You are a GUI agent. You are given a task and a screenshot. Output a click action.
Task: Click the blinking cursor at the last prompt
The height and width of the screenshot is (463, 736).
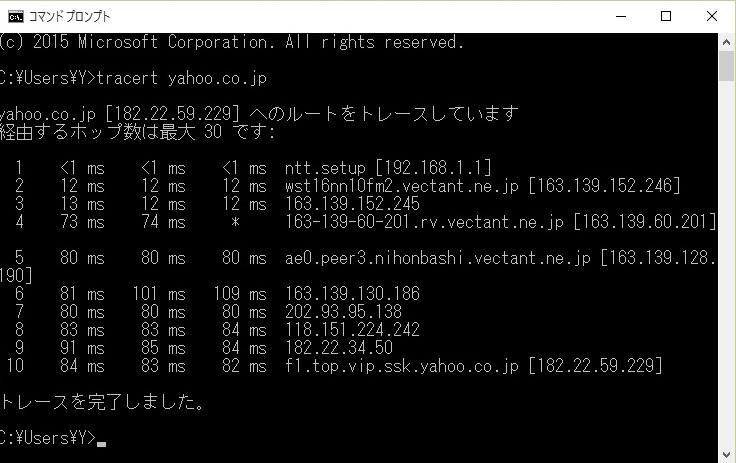(102, 441)
